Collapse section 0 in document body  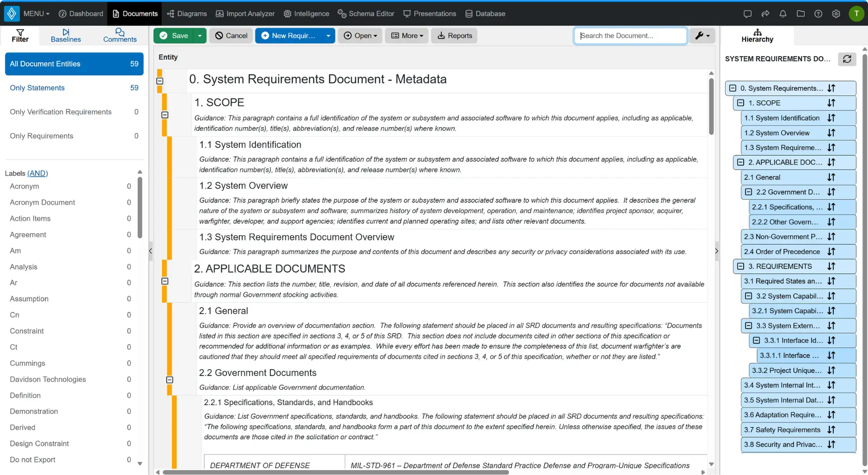(x=160, y=81)
